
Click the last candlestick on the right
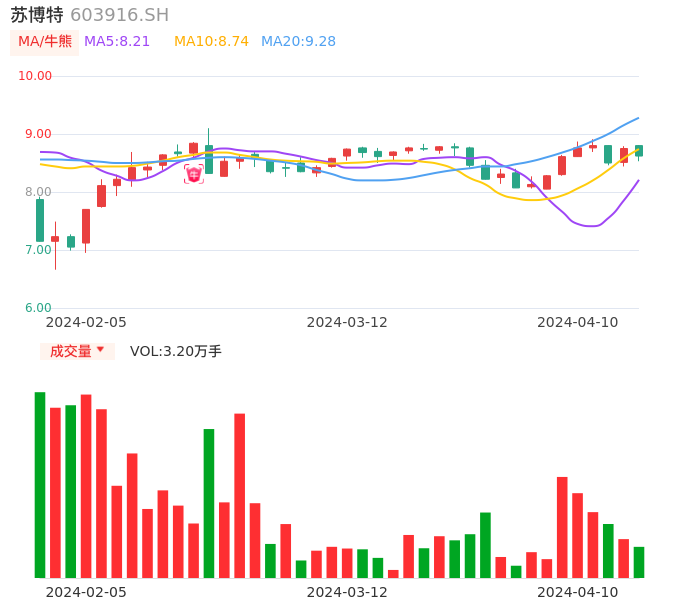coord(639,150)
